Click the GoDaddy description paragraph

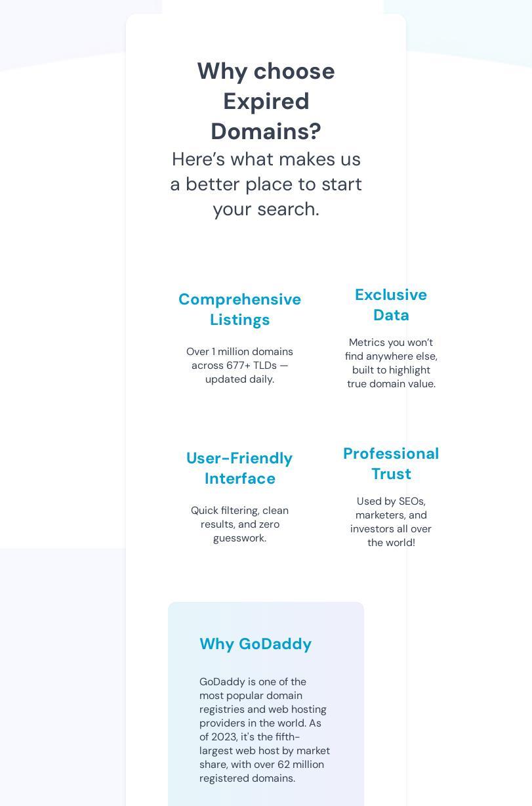pos(265,730)
